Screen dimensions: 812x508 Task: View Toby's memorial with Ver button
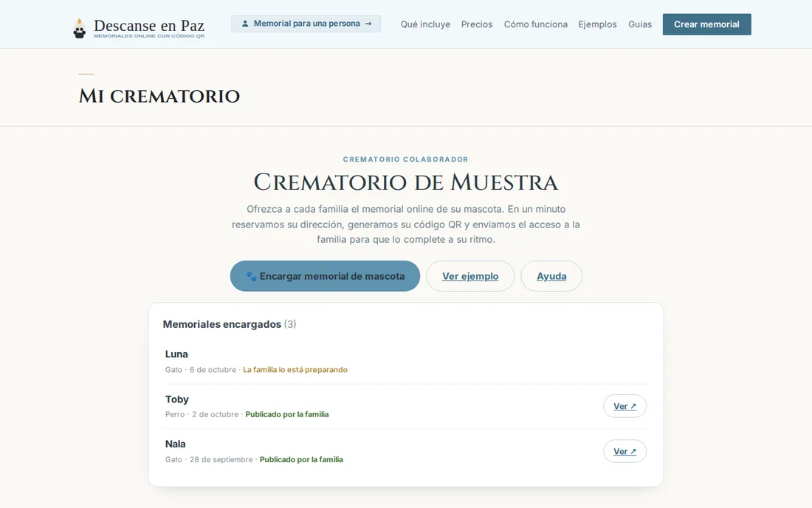(625, 407)
